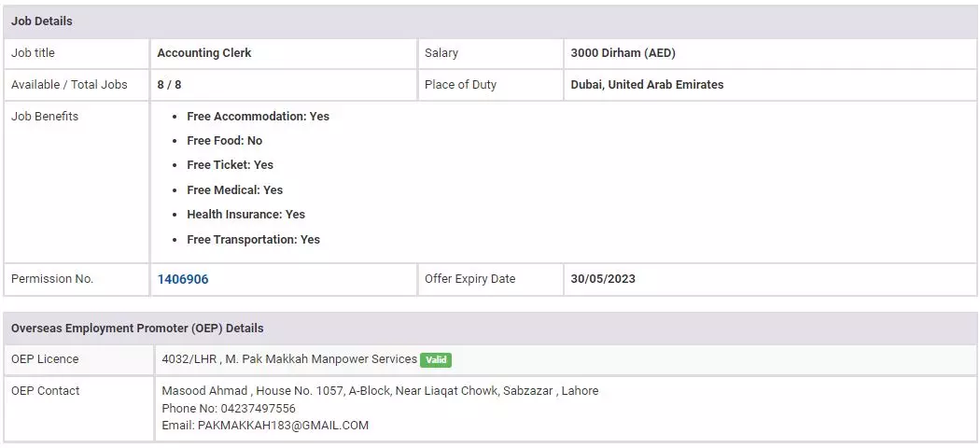980x448 pixels.
Task: Click the OEP phone number 04237497556
Action: 253,409
